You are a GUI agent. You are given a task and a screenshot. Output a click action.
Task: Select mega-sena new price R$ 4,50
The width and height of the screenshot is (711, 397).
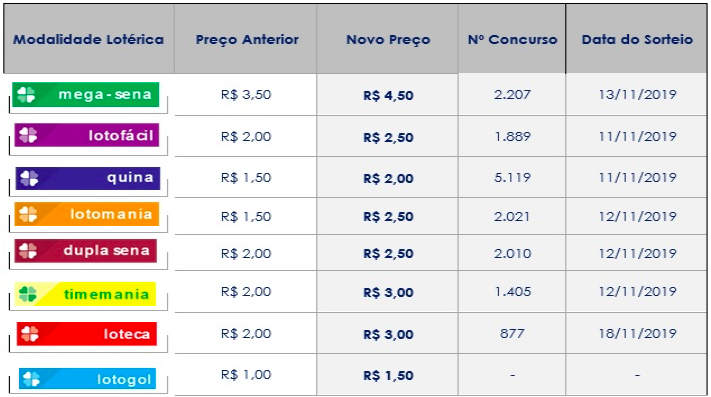tap(388, 96)
